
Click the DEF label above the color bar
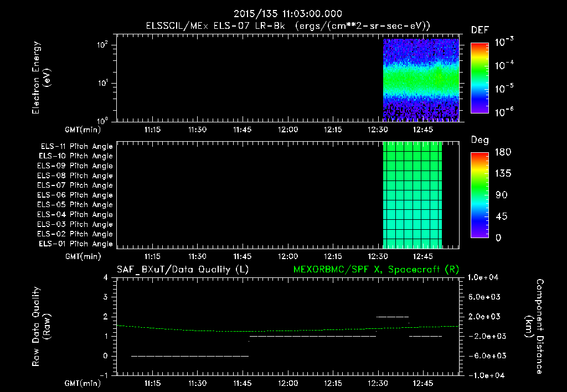pyautogui.click(x=480, y=30)
